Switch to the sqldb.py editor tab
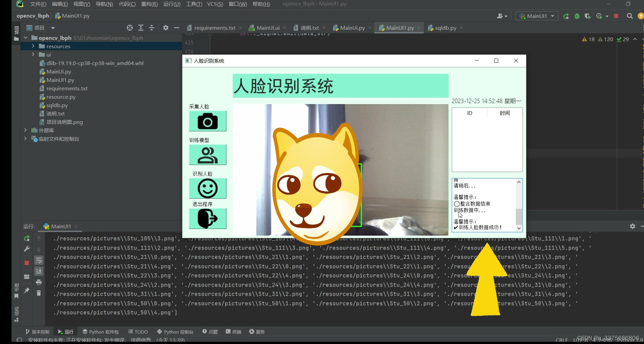This screenshot has height=344, width=644. pos(445,28)
